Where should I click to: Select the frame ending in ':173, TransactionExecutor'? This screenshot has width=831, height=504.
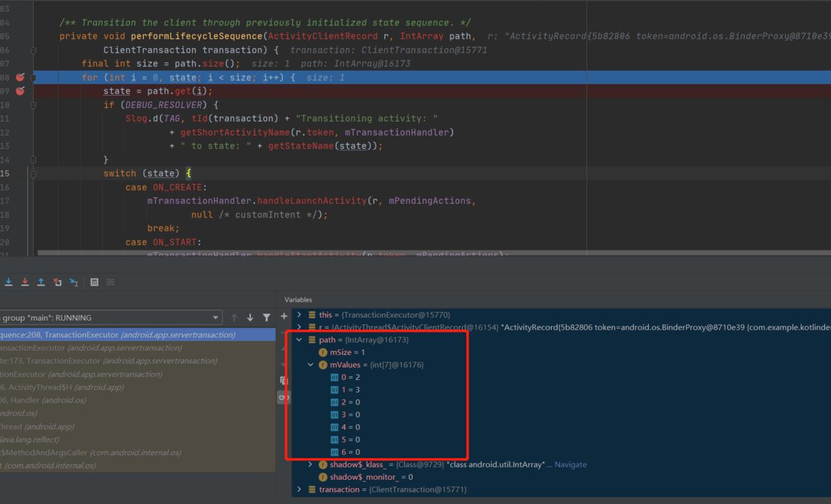[137, 361]
